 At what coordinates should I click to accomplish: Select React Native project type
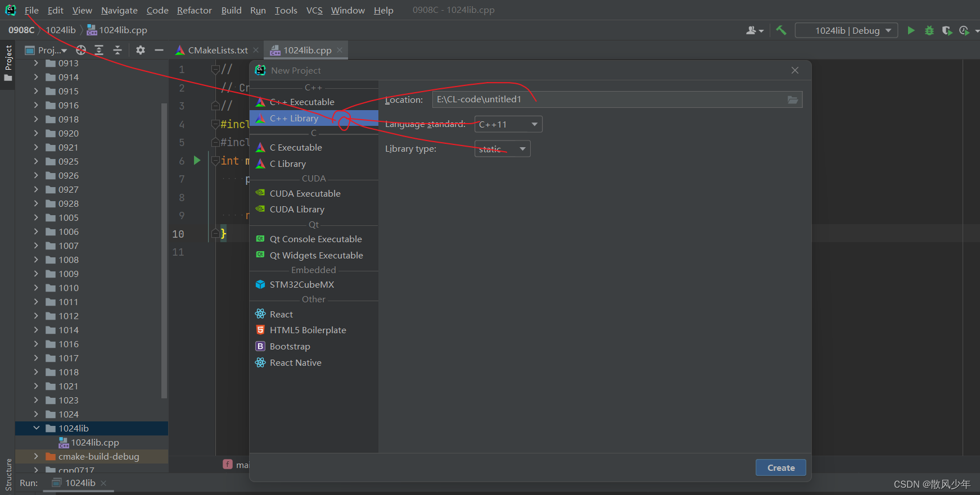314,362
